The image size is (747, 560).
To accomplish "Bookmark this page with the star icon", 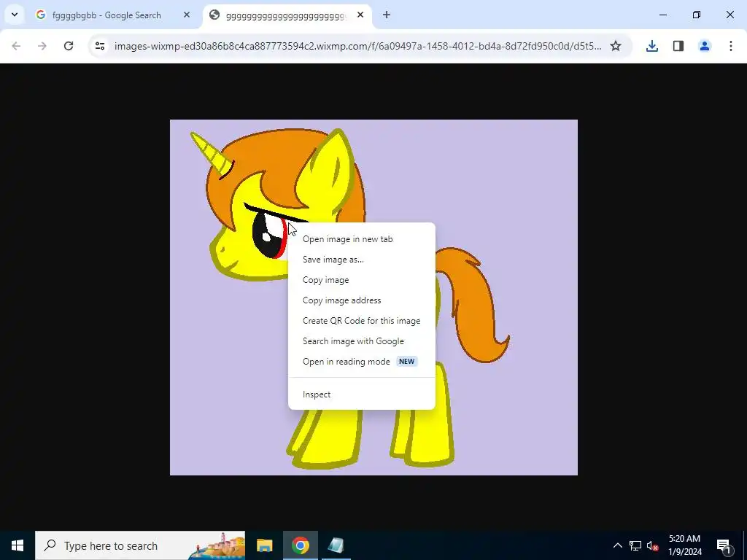I will pyautogui.click(x=616, y=46).
